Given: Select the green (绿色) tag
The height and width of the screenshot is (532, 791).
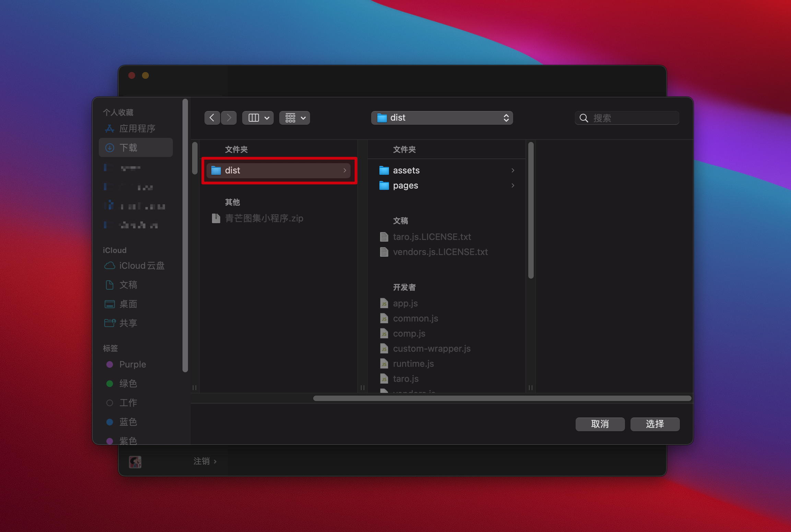Looking at the screenshot, I should (x=136, y=384).
